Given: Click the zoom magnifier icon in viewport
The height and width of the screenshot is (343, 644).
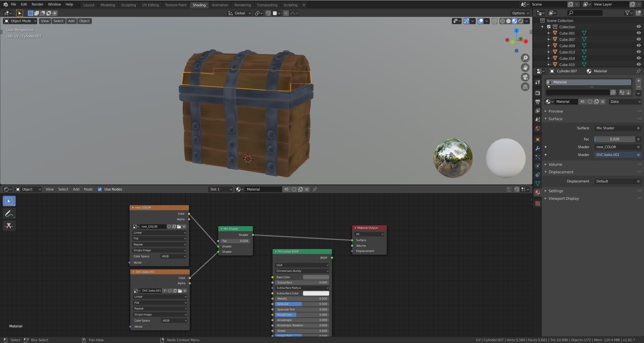Looking at the screenshot, I should click(x=525, y=58).
